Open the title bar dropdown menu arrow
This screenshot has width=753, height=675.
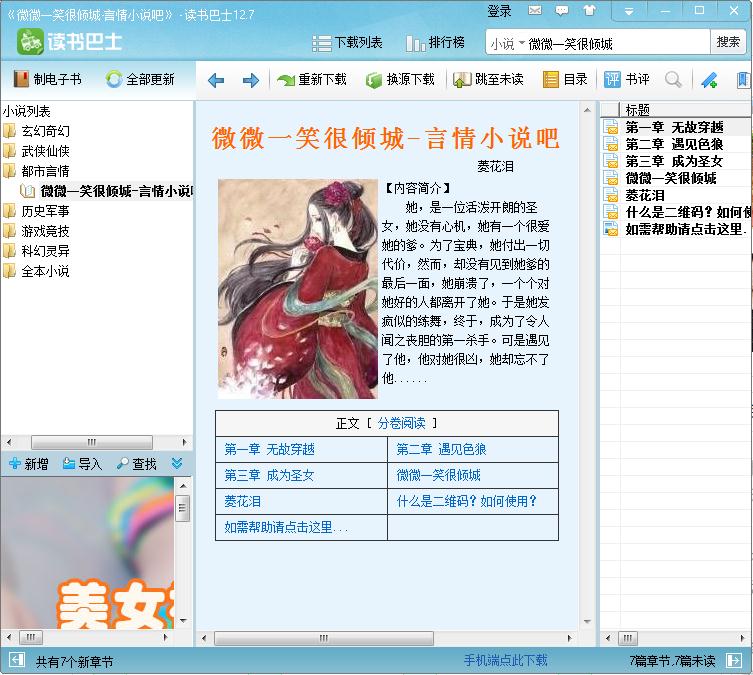pos(628,12)
